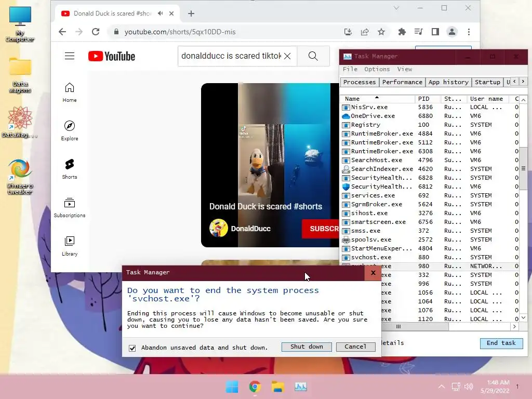Viewport: 532px width, 399px height.
Task: Click Shut down button in dialog
Action: tap(307, 347)
